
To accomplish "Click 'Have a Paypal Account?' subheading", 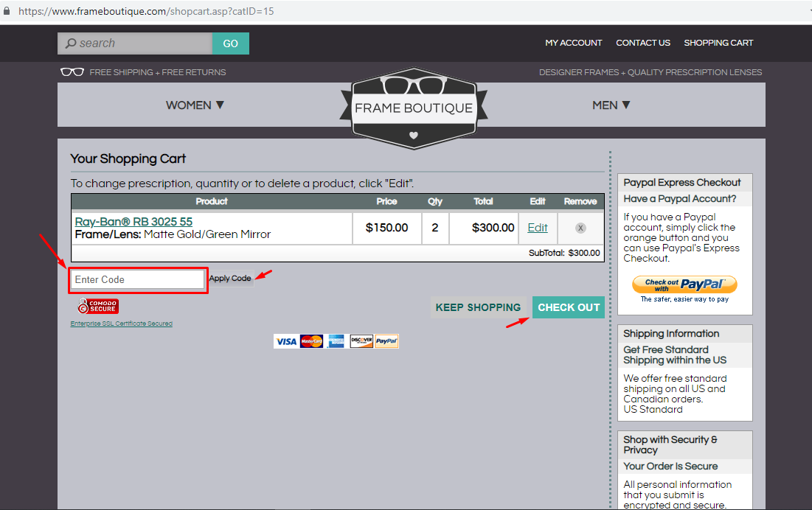I will coord(680,199).
